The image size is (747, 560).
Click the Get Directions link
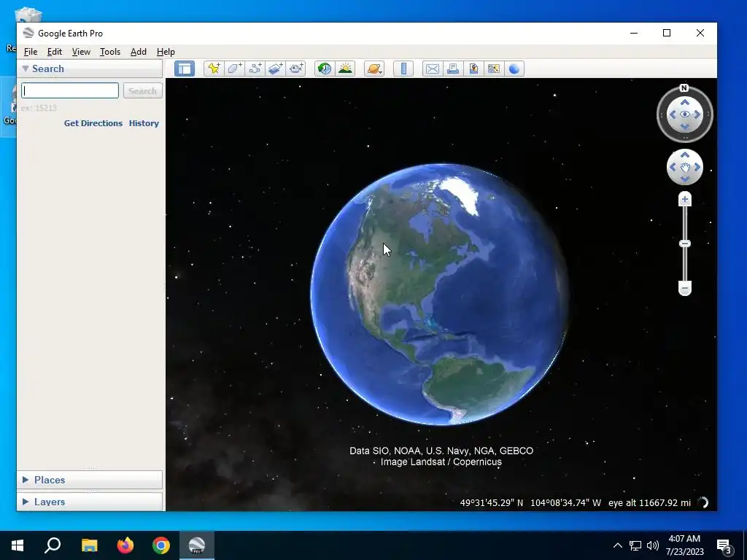pyautogui.click(x=93, y=122)
